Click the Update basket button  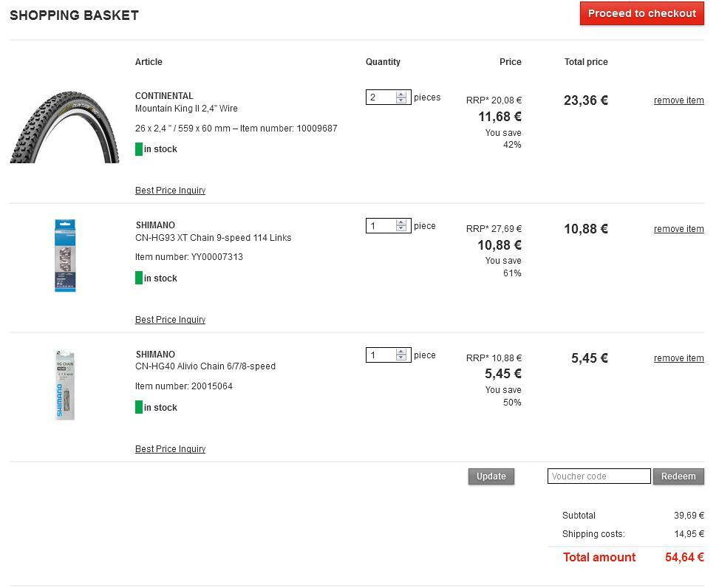[x=491, y=476]
